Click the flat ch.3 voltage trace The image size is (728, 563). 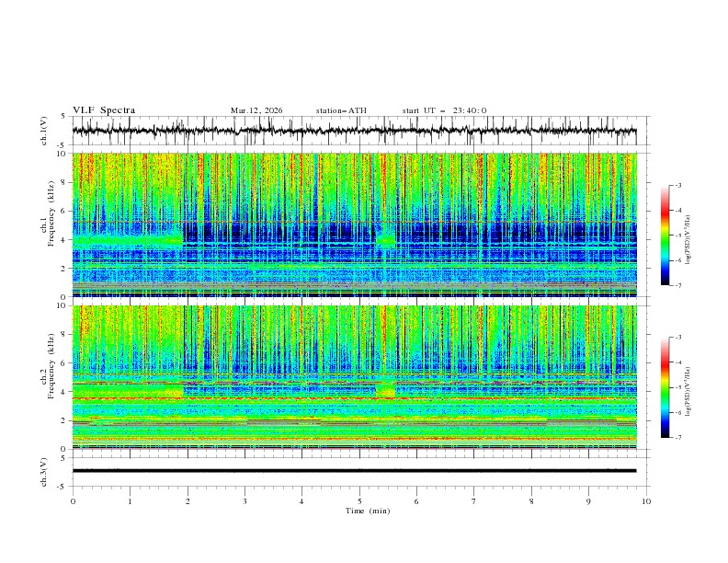pyautogui.click(x=354, y=471)
